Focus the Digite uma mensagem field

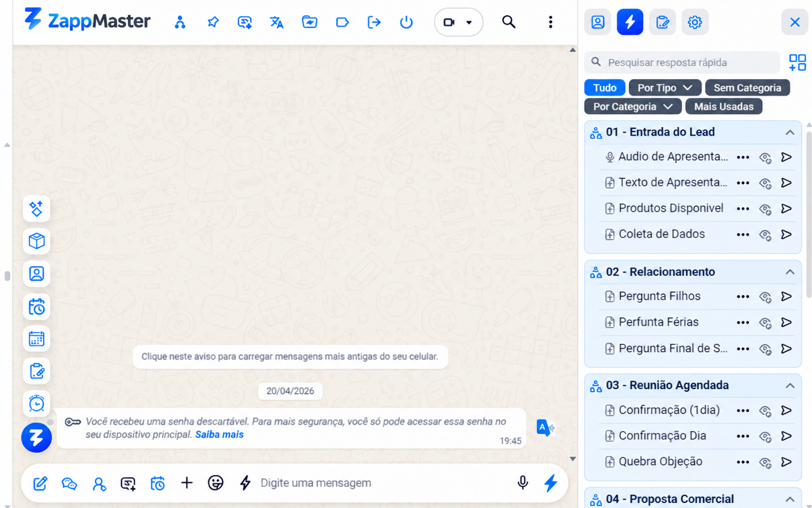click(x=384, y=483)
